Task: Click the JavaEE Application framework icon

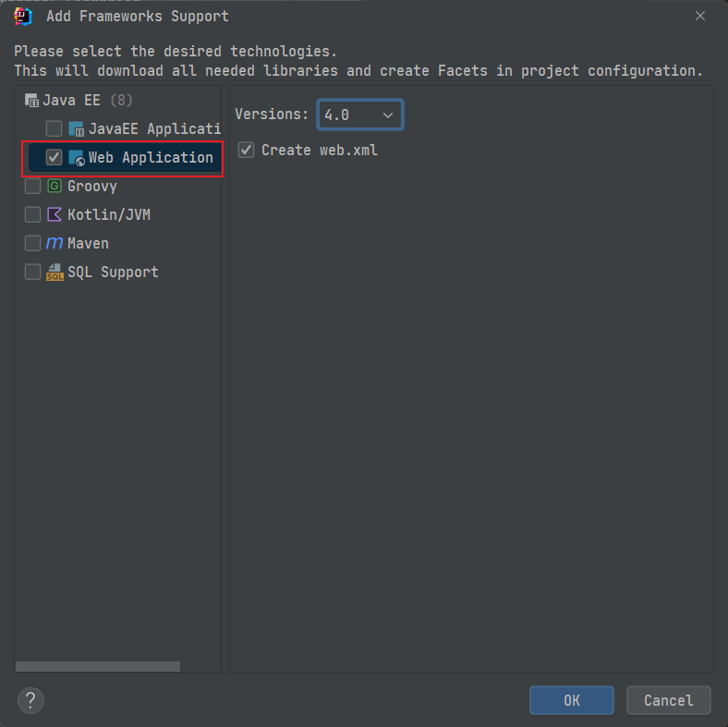Action: [76, 128]
